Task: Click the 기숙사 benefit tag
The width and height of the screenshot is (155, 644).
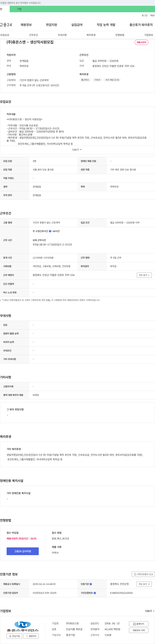Action: click(97, 80)
